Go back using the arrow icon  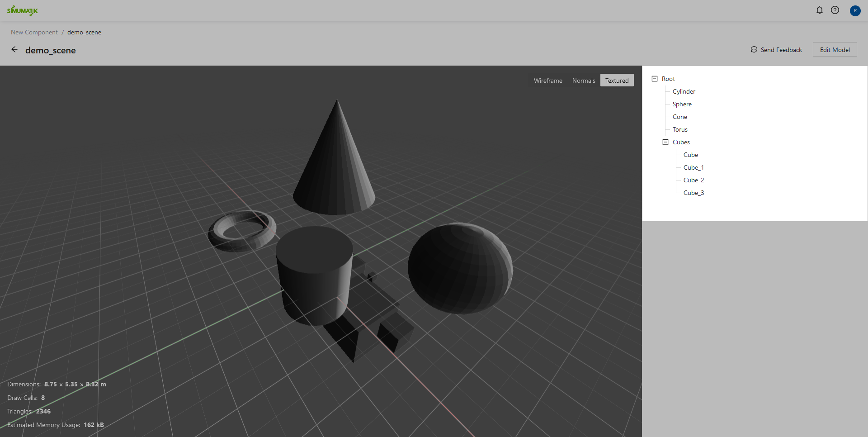click(x=14, y=50)
